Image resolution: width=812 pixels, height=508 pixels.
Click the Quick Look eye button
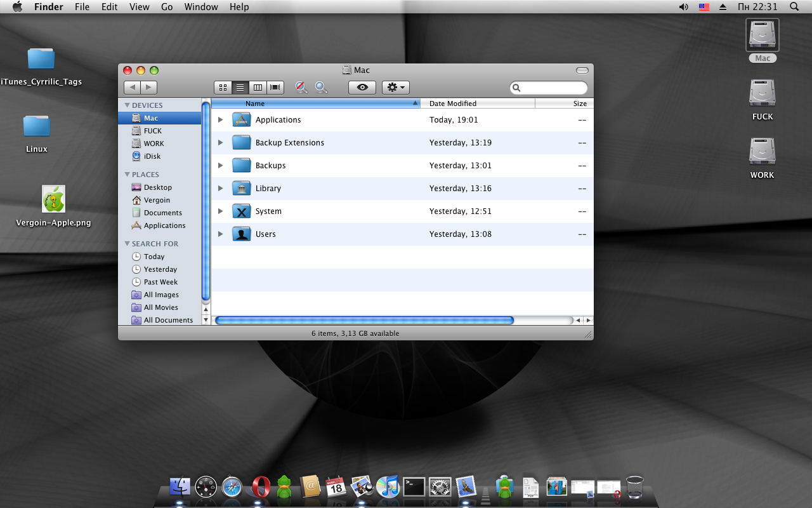point(362,88)
